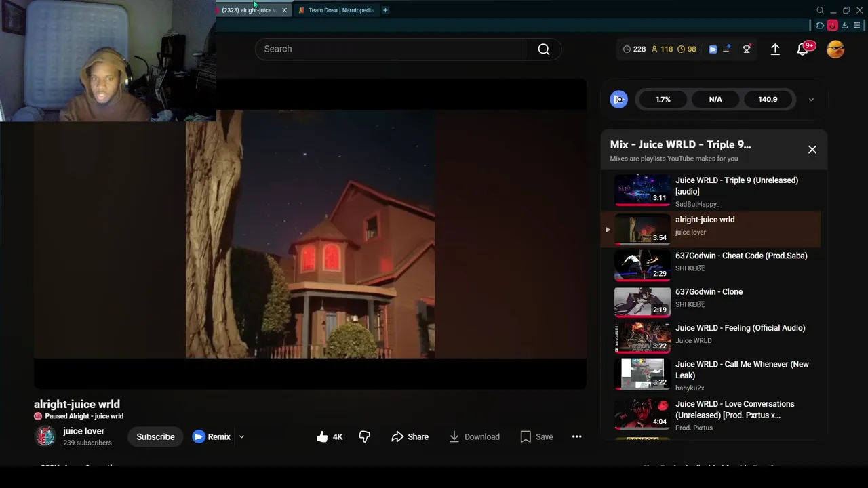Image resolution: width=868 pixels, height=488 pixels.
Task: Click the pink smiley extension icon
Action: (833, 26)
